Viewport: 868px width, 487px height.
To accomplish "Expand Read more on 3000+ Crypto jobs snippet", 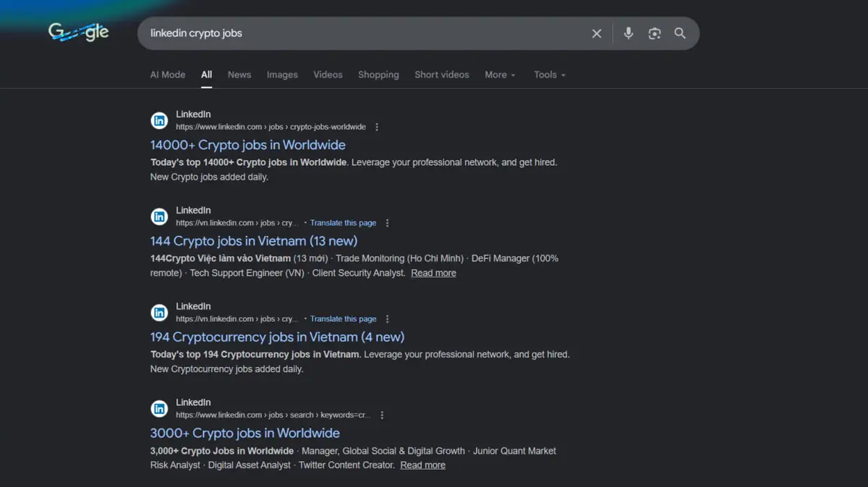I will coord(422,465).
